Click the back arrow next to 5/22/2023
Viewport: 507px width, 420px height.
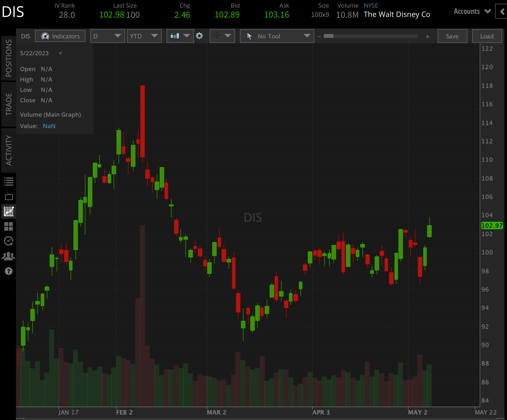click(x=60, y=53)
